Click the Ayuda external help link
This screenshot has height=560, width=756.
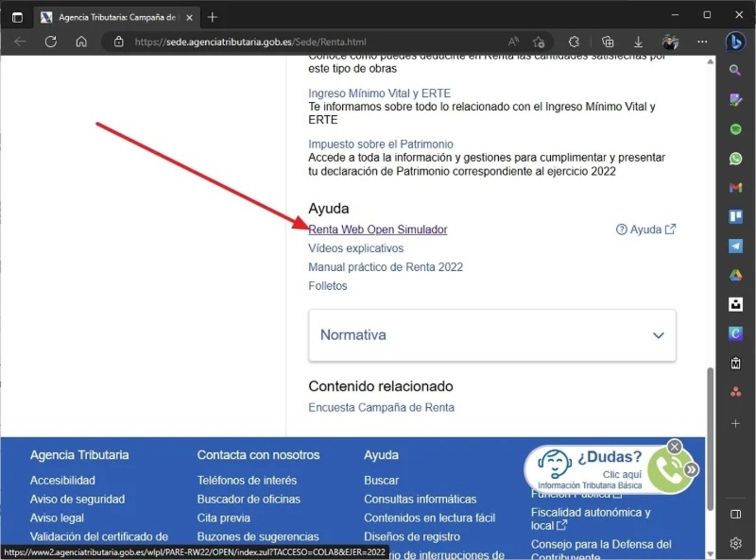[646, 229]
